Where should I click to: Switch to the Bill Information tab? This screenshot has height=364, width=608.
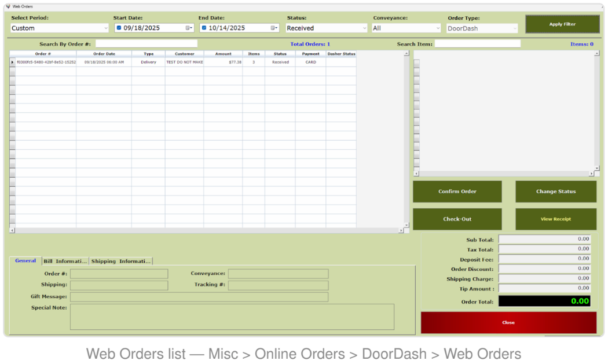coord(65,261)
